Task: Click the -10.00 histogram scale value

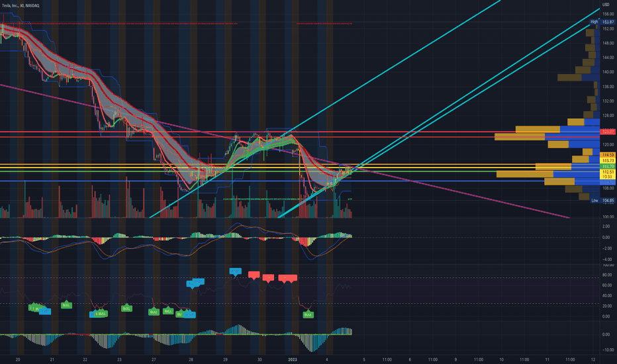Action: click(607, 350)
